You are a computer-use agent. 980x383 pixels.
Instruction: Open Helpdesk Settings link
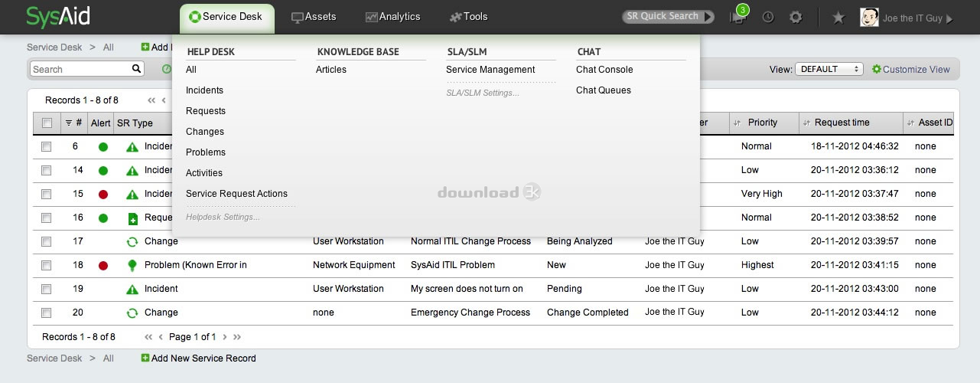(x=223, y=218)
